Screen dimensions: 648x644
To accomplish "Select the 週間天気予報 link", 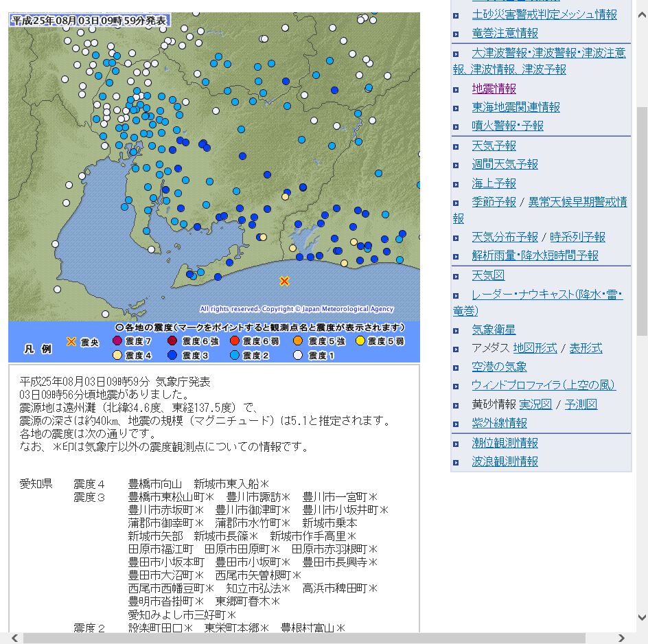I will coord(505,164).
